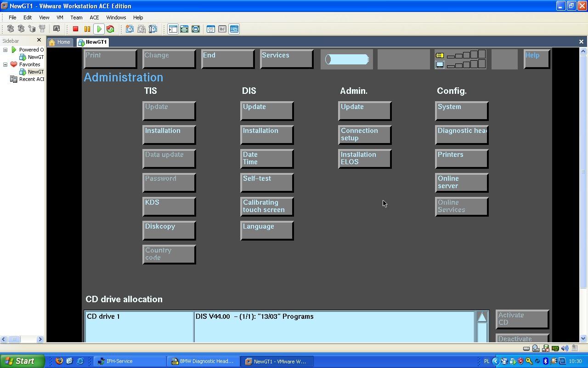
Task: Collapse the Powered On tree node
Action: click(6, 50)
